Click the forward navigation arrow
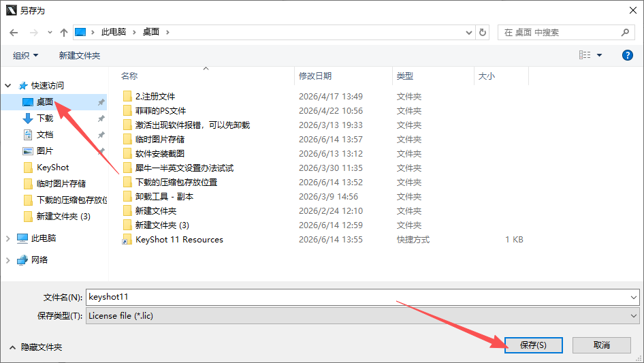 coord(34,33)
